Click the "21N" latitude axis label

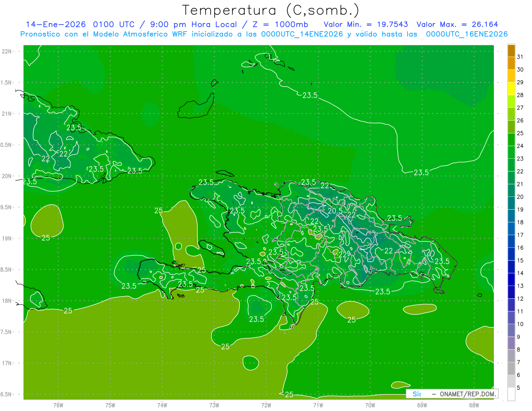pos(7,114)
